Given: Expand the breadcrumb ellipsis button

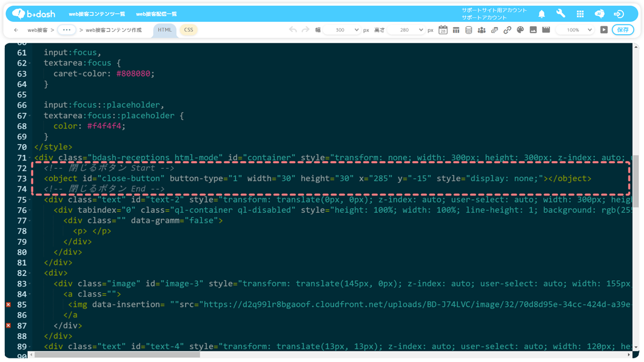Looking at the screenshot, I should pos(67,30).
